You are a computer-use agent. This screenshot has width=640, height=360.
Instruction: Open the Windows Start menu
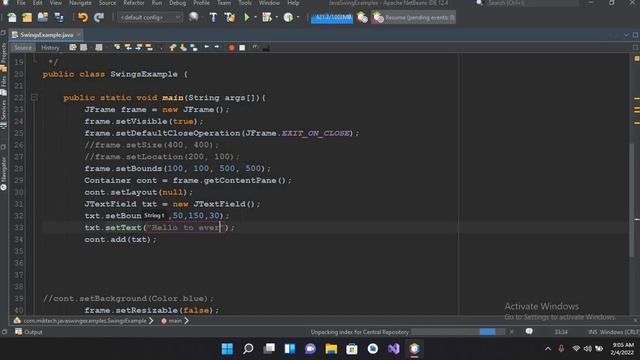(227, 349)
